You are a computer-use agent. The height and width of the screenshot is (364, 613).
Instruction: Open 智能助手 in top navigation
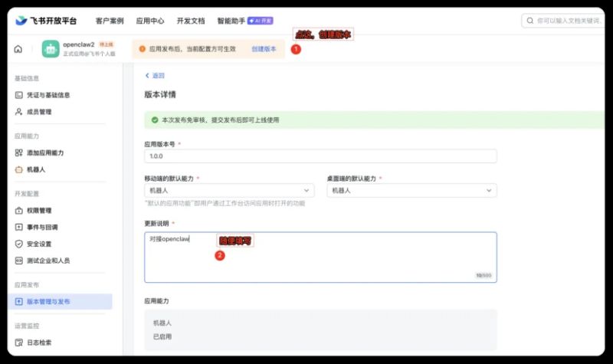231,21
